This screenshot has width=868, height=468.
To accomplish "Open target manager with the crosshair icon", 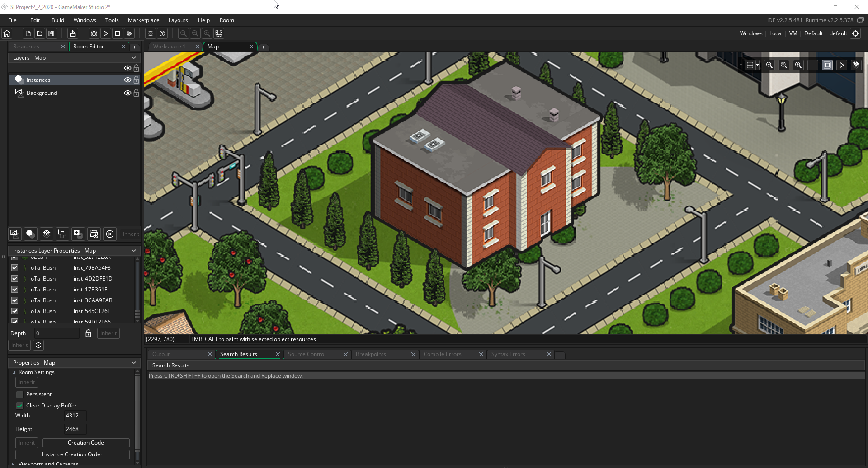I will (855, 33).
